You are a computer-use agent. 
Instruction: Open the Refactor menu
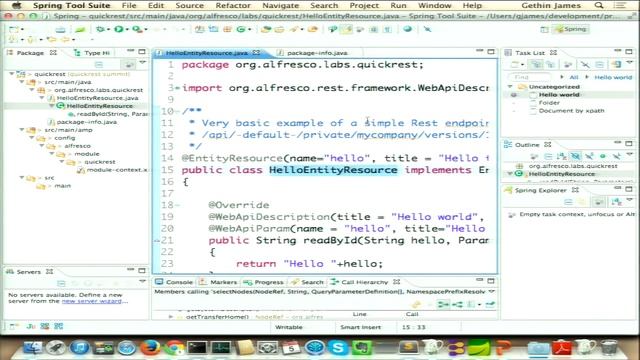[233, 5]
